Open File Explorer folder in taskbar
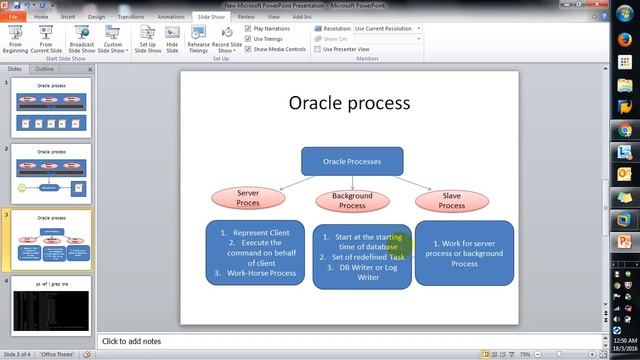This screenshot has height=360, width=640. (x=624, y=85)
